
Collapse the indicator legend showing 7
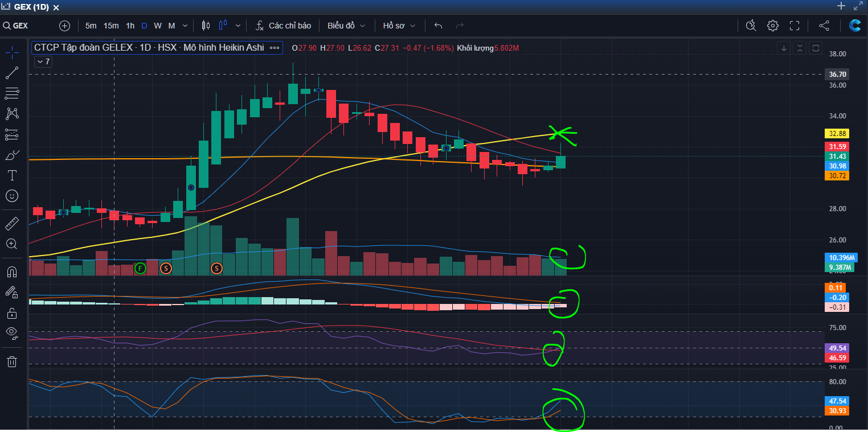(x=43, y=61)
